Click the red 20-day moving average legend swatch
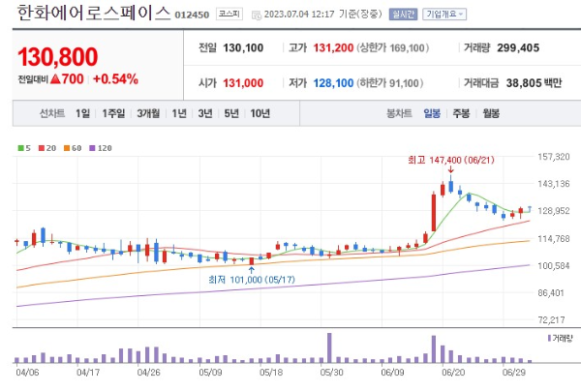This screenshot has width=581, height=392. 42,148
